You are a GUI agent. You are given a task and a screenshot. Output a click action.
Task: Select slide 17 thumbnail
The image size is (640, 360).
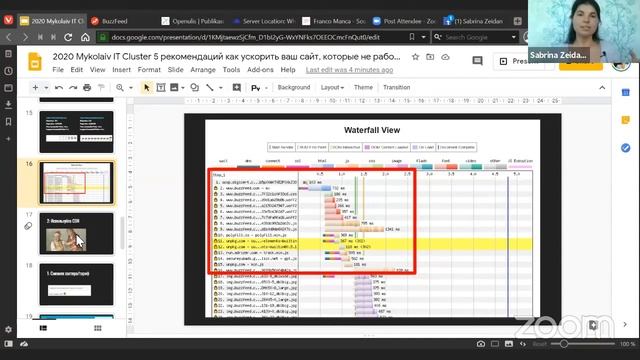[x=76, y=233]
